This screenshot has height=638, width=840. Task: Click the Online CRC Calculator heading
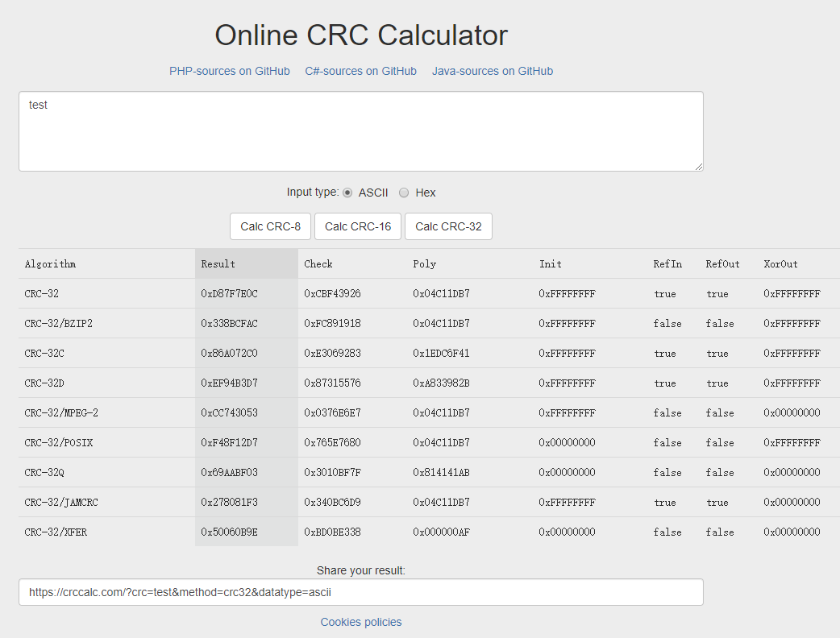(361, 35)
